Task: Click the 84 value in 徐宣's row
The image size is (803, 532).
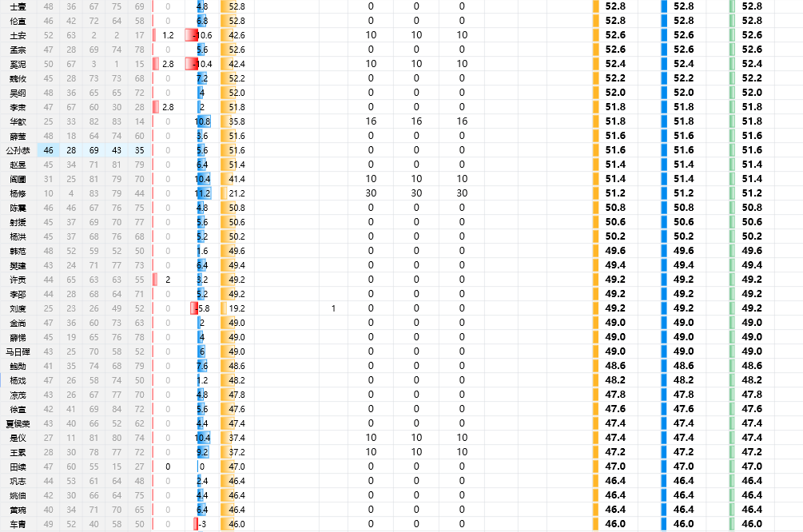Action: coord(117,409)
